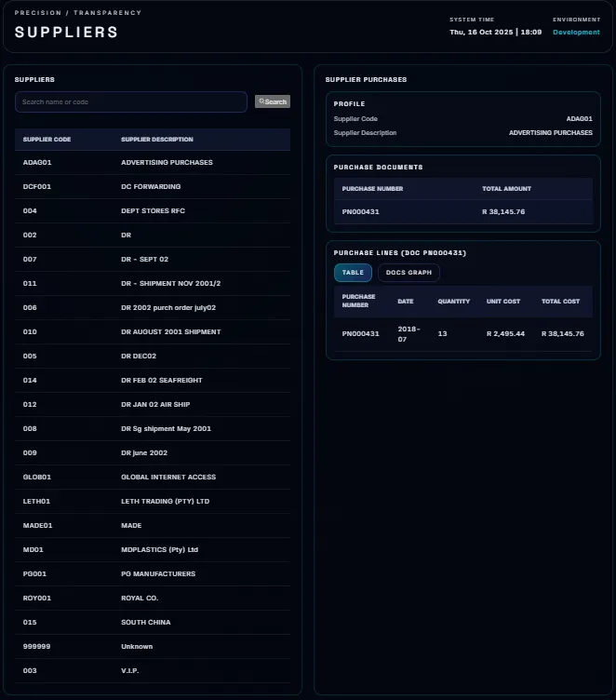Click the Unit Cost value R 2,495.44
Image resolution: width=616 pixels, height=700 pixels.
(x=506, y=333)
